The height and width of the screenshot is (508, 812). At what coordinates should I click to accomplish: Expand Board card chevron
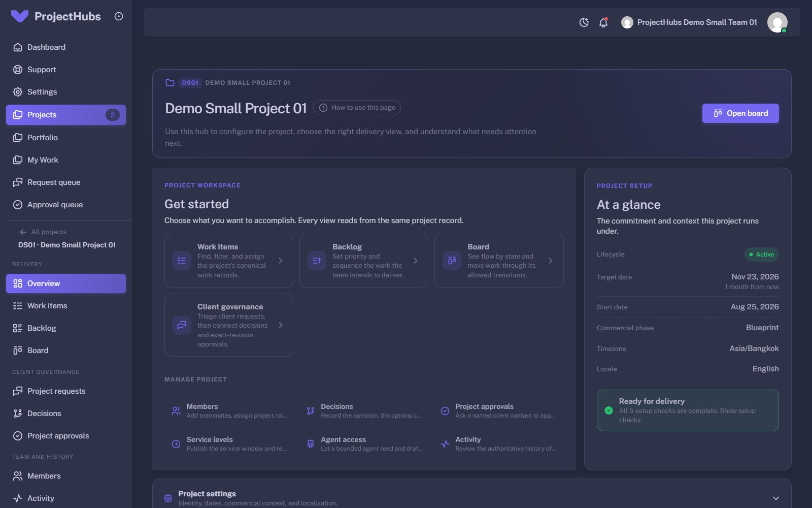pos(551,261)
